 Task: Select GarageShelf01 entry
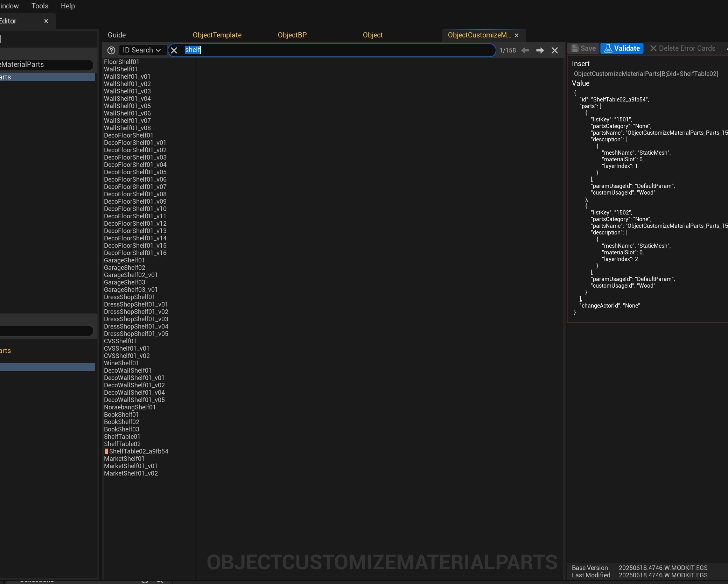[x=124, y=260]
